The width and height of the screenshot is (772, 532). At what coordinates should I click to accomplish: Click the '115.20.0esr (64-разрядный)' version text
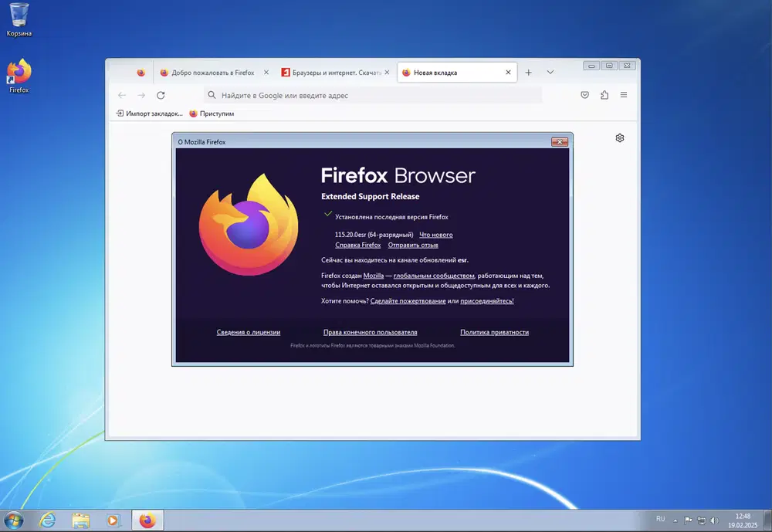[374, 235]
